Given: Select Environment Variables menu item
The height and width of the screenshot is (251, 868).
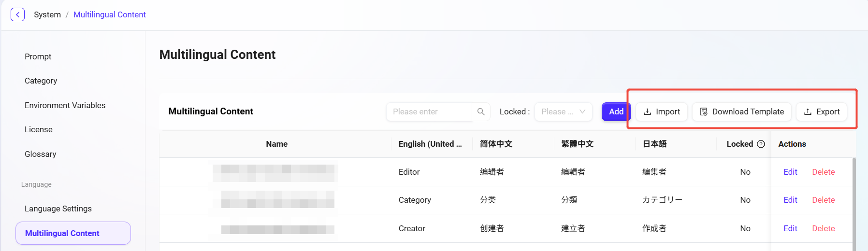Looking at the screenshot, I should (x=65, y=105).
